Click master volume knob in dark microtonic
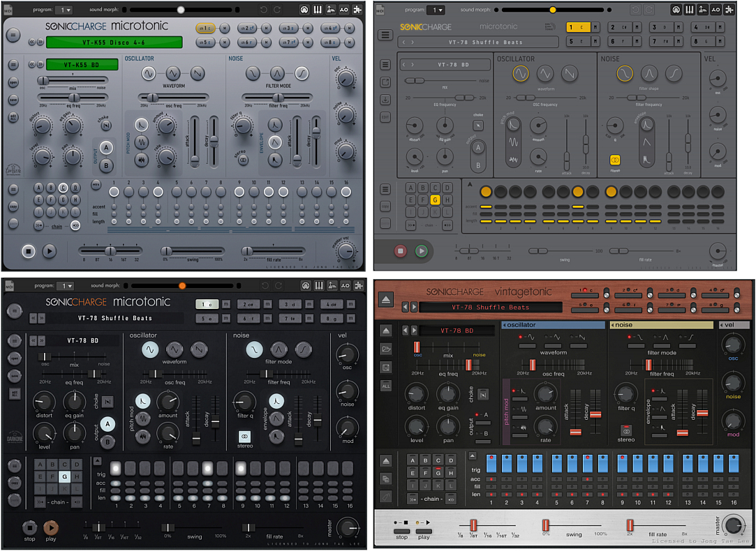This screenshot has height=551, width=756. (348, 529)
